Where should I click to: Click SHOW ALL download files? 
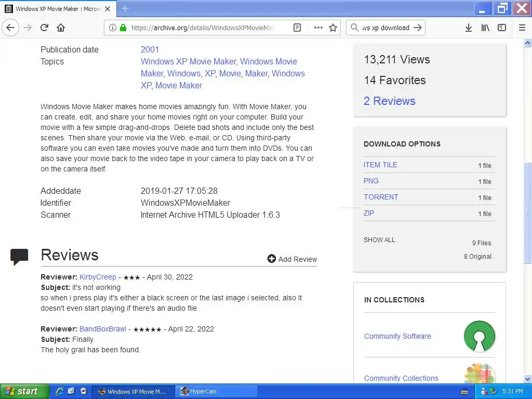click(379, 240)
